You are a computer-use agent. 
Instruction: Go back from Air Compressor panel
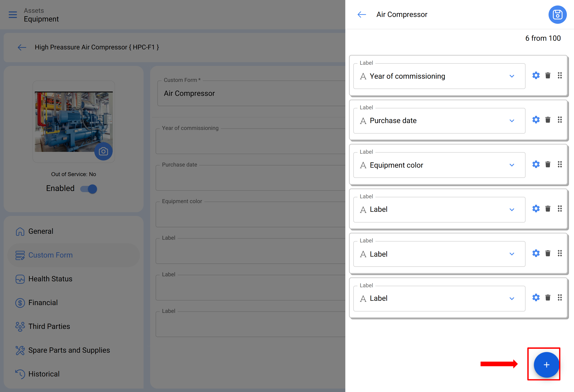pyautogui.click(x=362, y=15)
